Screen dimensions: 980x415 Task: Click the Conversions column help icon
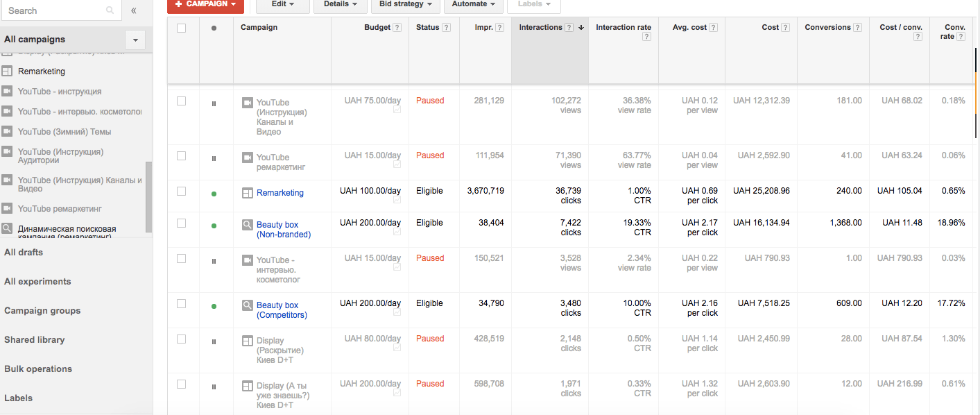tap(858, 28)
